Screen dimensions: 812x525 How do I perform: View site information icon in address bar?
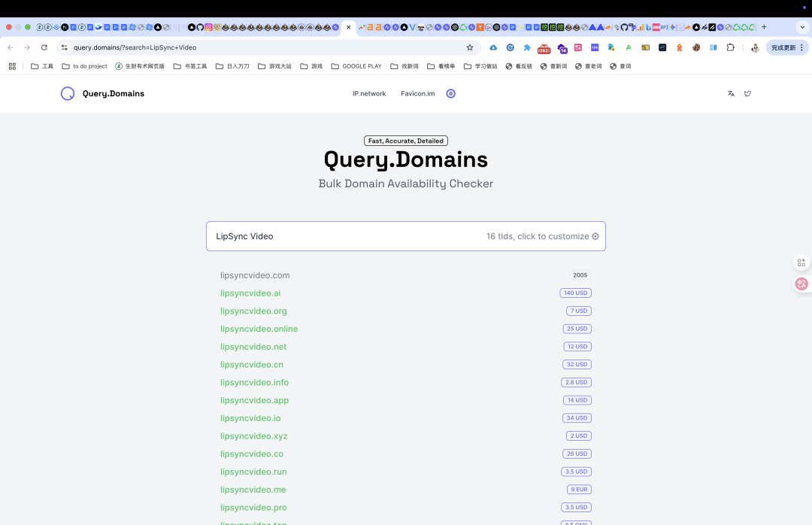64,47
